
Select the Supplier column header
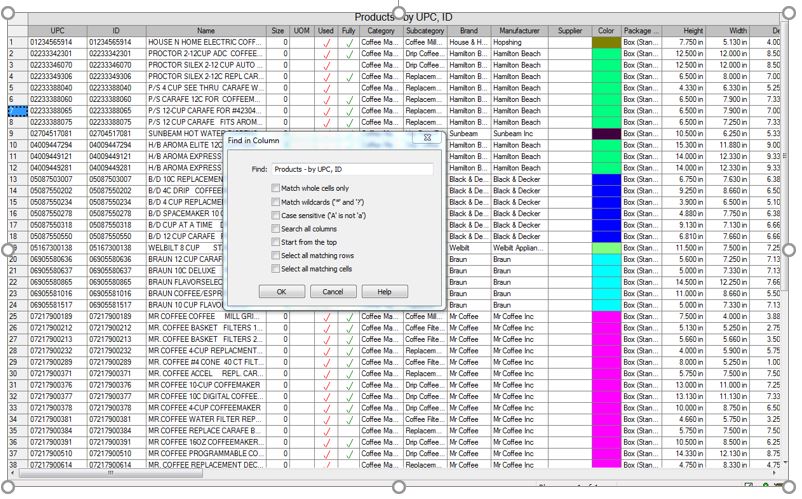570,31
